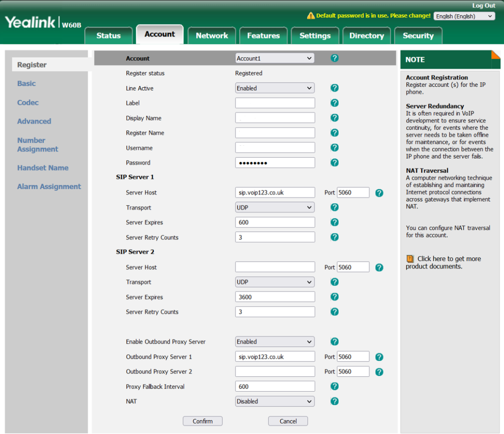Click the Log Out link
The width and height of the screenshot is (504, 434).
483,5
